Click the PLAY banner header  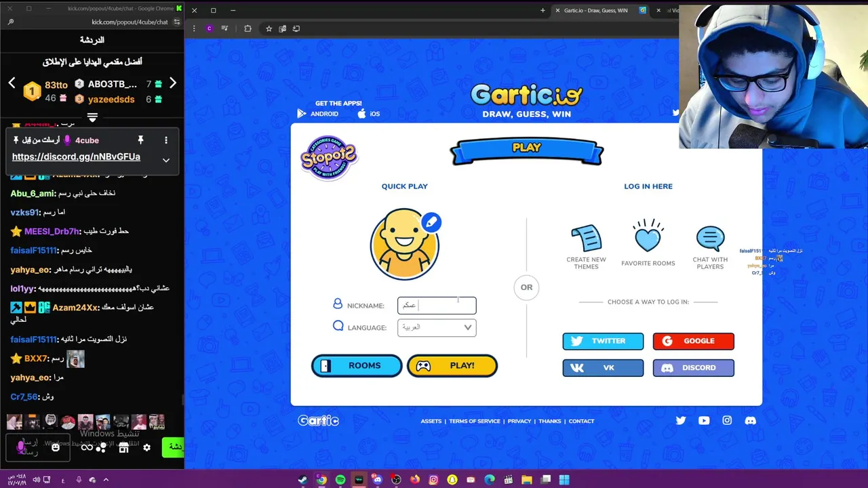pos(526,151)
